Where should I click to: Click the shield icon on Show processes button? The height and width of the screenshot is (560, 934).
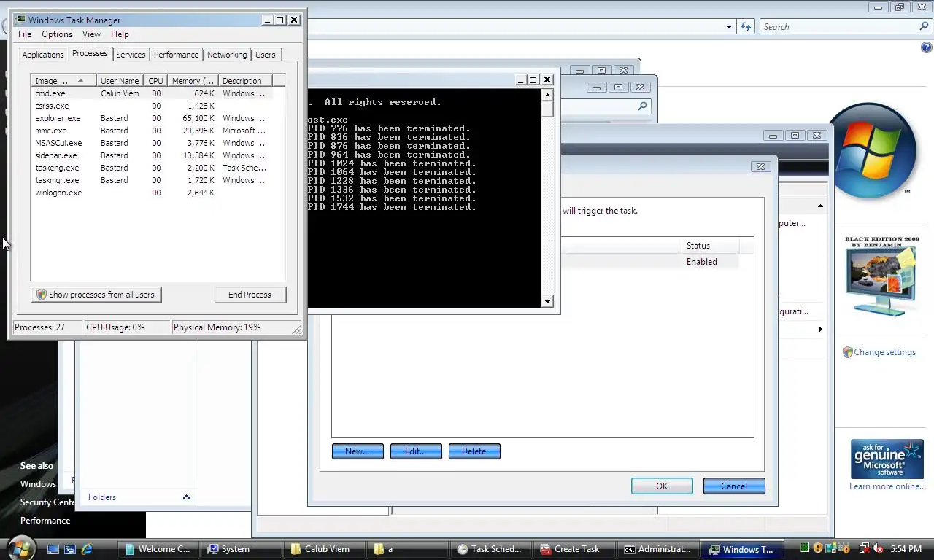tap(42, 295)
